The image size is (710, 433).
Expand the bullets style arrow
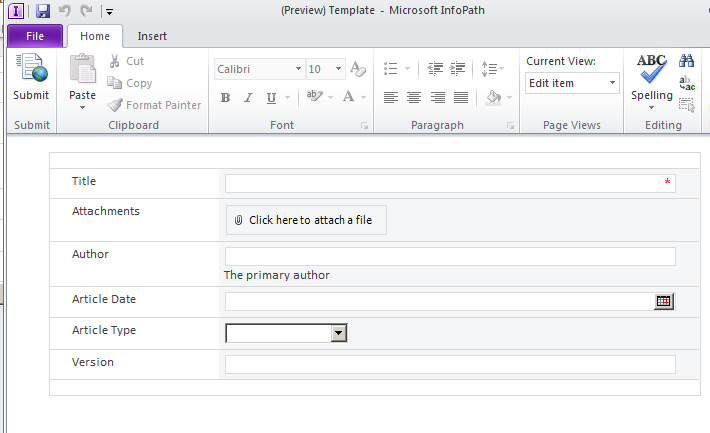pyautogui.click(x=407, y=69)
